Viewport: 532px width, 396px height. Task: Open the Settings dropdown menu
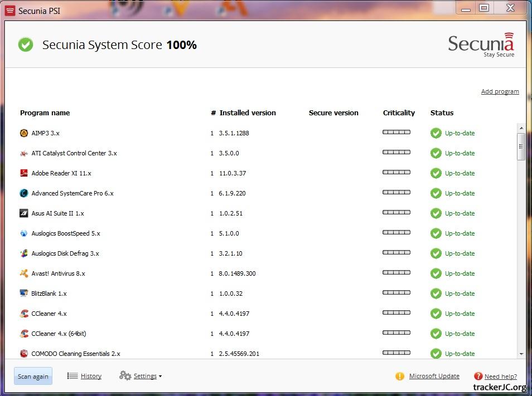[x=141, y=376]
